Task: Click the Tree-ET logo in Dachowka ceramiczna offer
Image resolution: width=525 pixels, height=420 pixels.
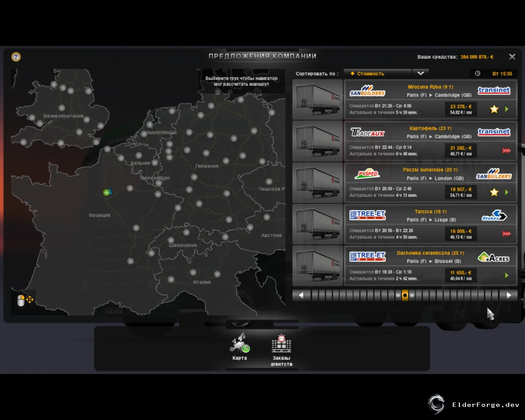Action: click(367, 257)
